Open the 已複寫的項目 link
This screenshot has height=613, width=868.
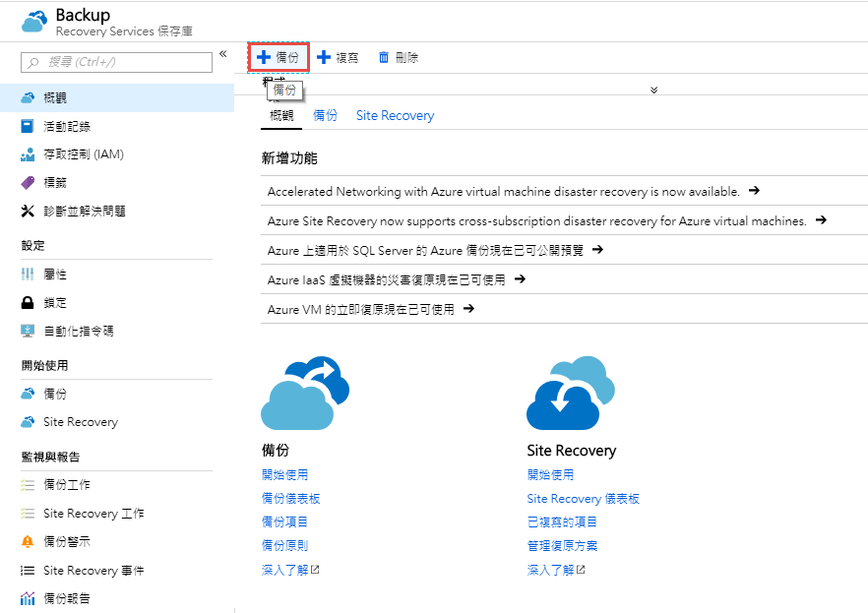point(562,521)
